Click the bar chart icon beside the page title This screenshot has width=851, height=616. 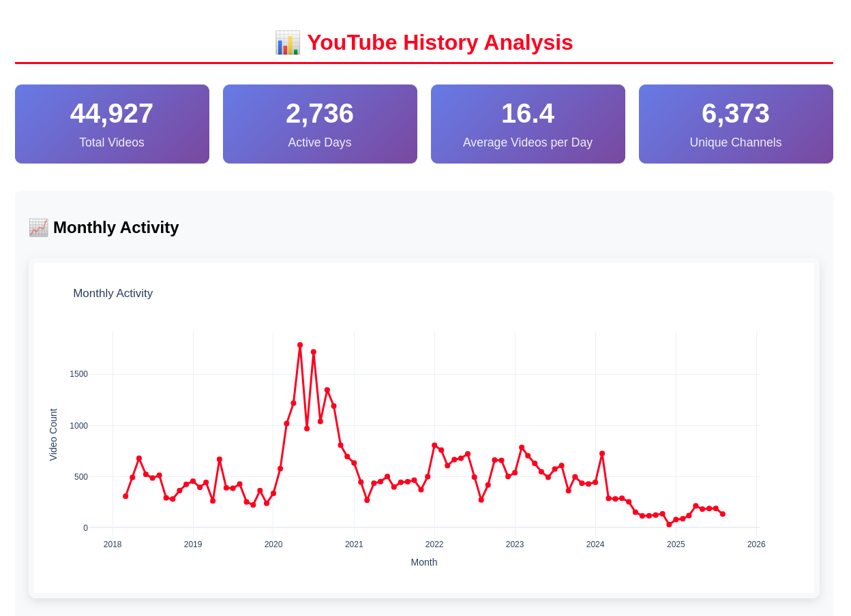(287, 42)
